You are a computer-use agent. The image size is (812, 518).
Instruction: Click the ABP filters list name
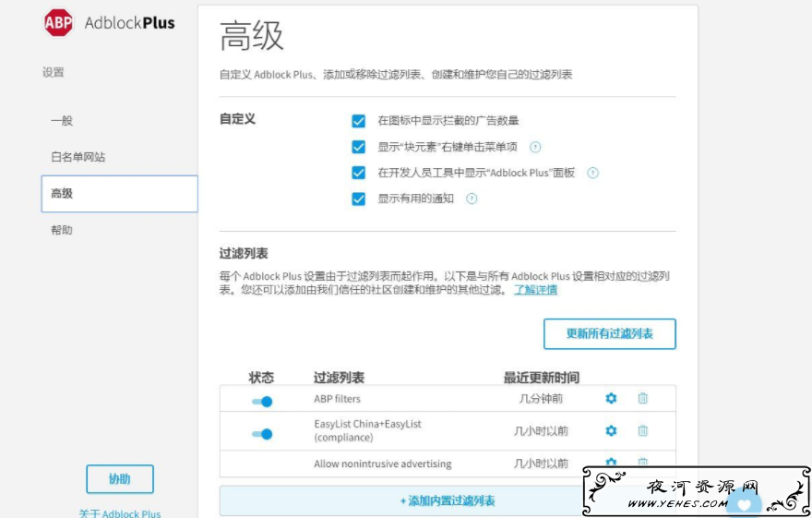(337, 399)
